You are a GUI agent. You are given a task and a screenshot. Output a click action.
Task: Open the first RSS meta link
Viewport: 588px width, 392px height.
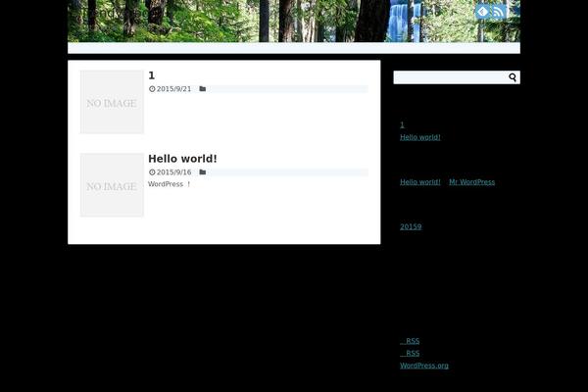tap(410, 341)
